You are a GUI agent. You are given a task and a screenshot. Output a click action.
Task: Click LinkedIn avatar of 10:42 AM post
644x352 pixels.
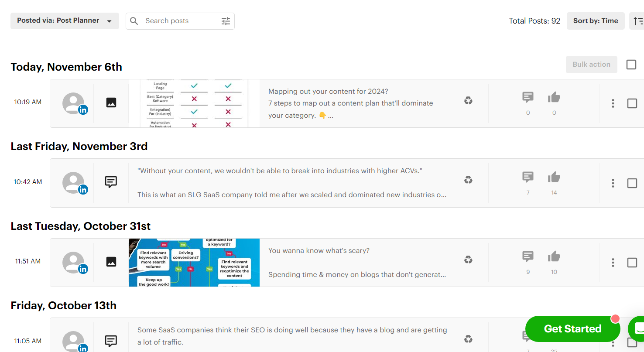(75, 183)
